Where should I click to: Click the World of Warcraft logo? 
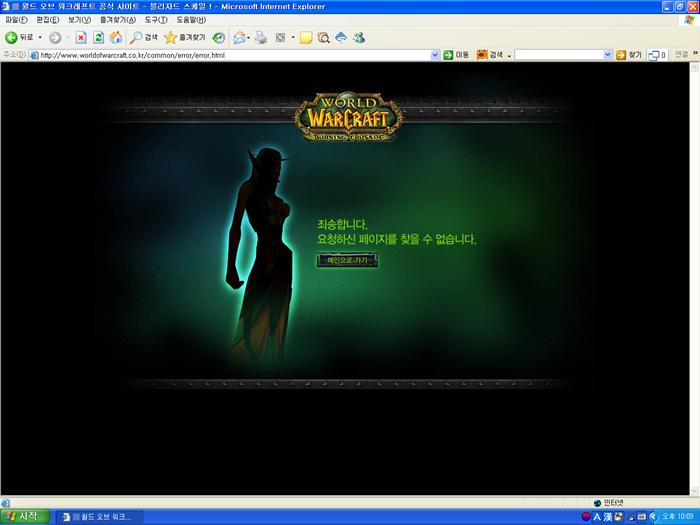[x=348, y=117]
